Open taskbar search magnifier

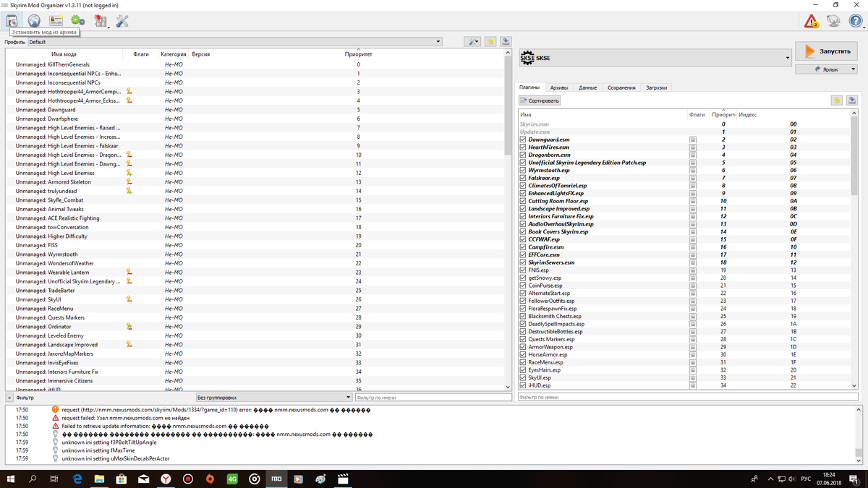click(x=33, y=479)
